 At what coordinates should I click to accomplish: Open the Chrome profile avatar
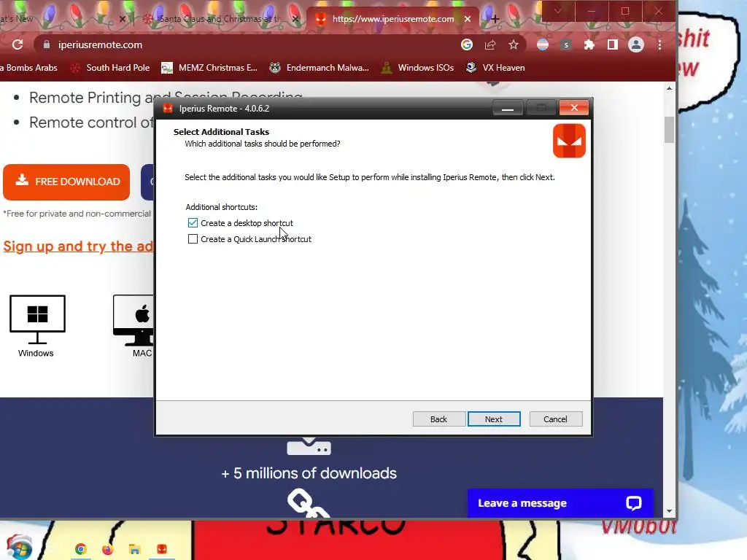click(x=636, y=44)
